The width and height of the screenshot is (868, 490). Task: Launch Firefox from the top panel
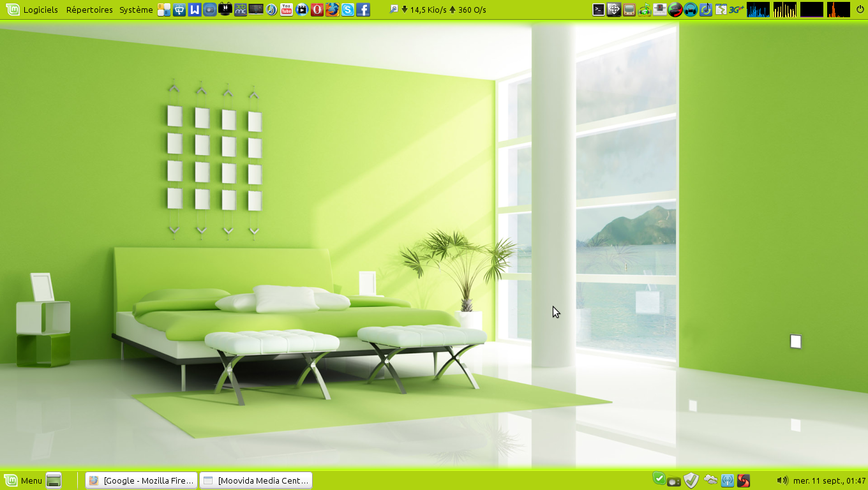coord(333,10)
